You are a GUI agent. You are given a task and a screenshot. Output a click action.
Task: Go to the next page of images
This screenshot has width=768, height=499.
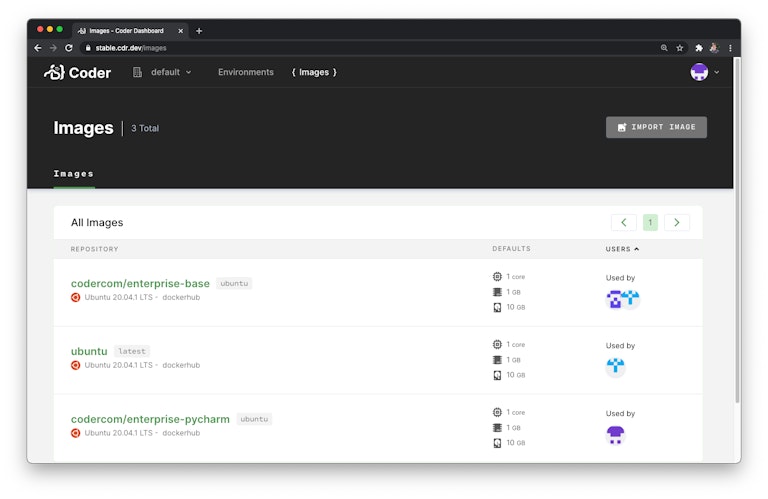click(x=676, y=222)
